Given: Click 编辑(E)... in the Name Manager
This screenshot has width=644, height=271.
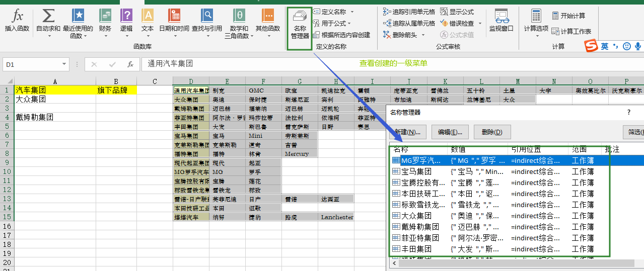Looking at the screenshot, I should pyautogui.click(x=450, y=132).
